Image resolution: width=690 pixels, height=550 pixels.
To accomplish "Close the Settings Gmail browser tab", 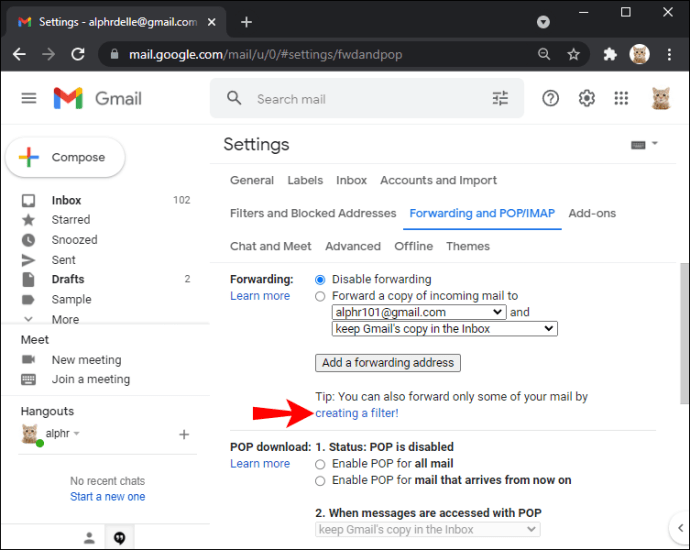I will (x=212, y=22).
